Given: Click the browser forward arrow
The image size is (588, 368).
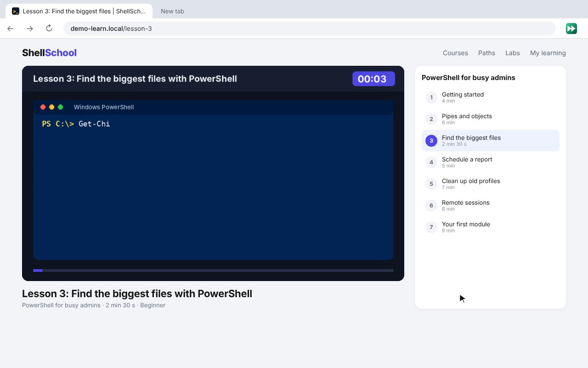Looking at the screenshot, I should click(x=30, y=29).
